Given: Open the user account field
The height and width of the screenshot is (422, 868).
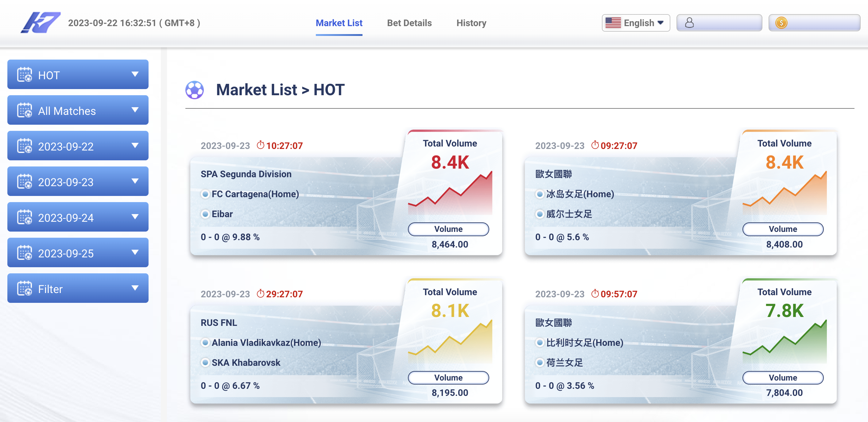Looking at the screenshot, I should [x=719, y=23].
